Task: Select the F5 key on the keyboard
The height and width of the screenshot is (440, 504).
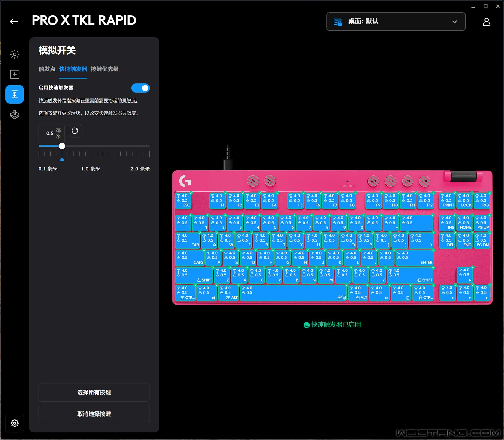Action: 295,201
